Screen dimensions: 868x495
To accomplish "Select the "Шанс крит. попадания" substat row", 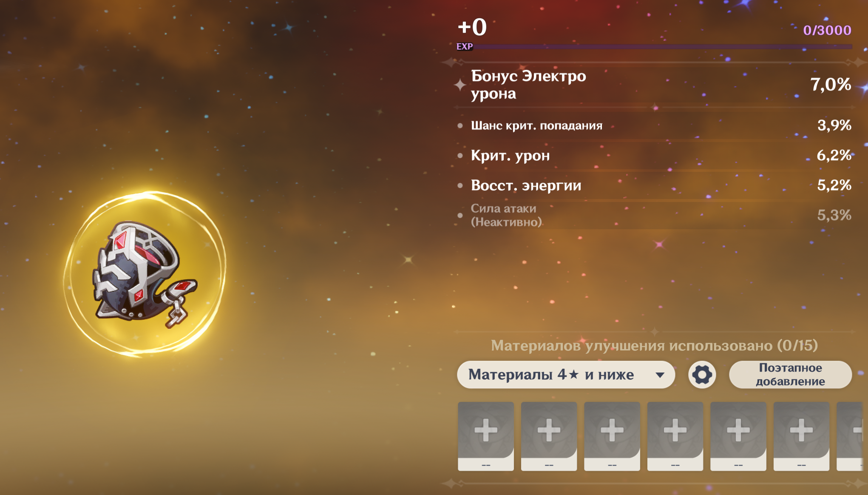I will [536, 125].
